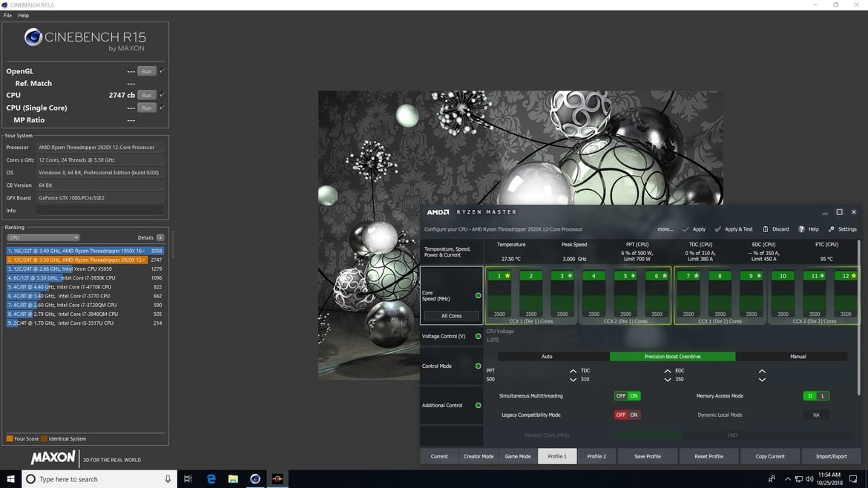The width and height of the screenshot is (868, 488).
Task: Select core 3 badge
Action: point(562,276)
